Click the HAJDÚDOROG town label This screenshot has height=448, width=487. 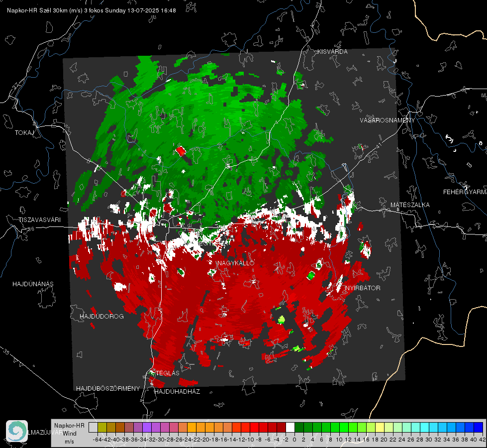click(x=101, y=317)
